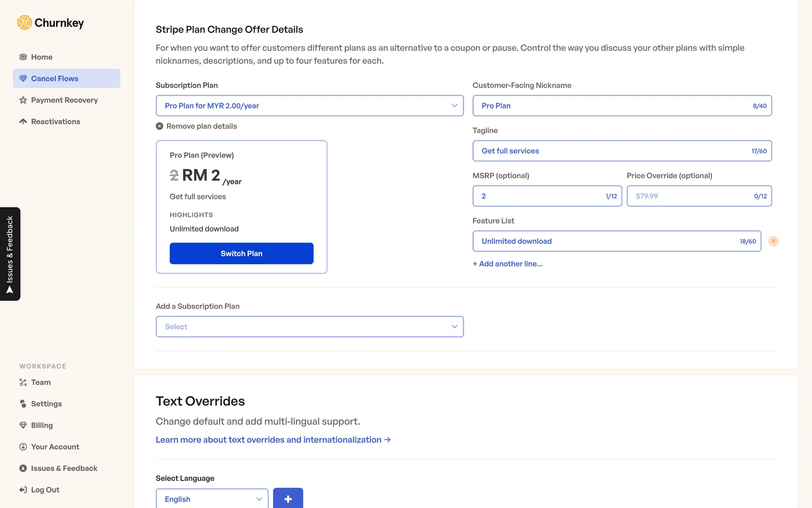
Task: Click the Team icon in workspace section
Action: point(23,382)
